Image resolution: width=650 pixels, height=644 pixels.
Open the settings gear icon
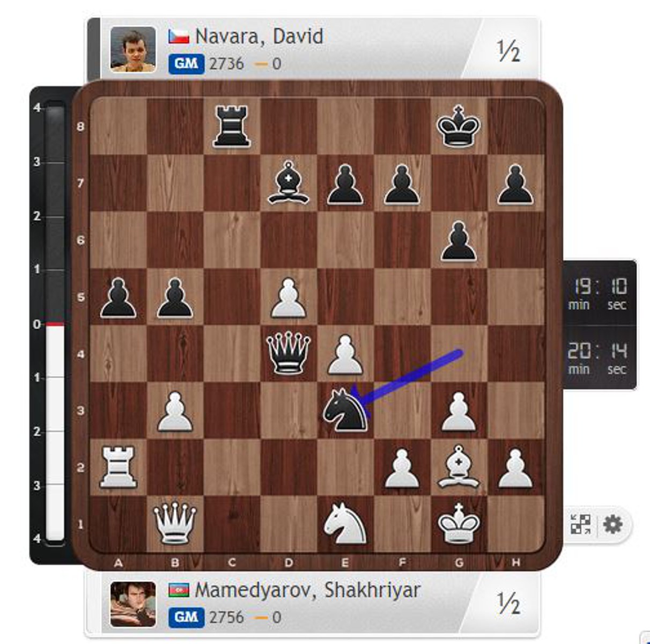pyautogui.click(x=613, y=524)
